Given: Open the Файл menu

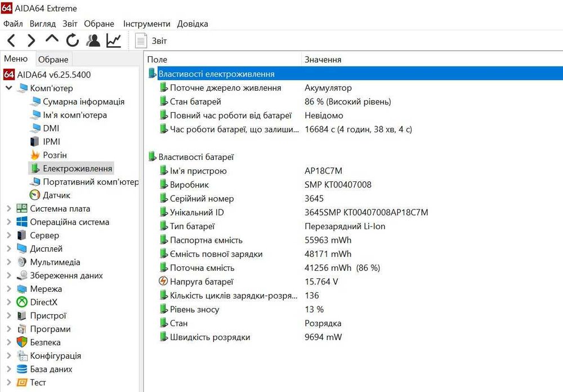Looking at the screenshot, I should click(x=13, y=24).
